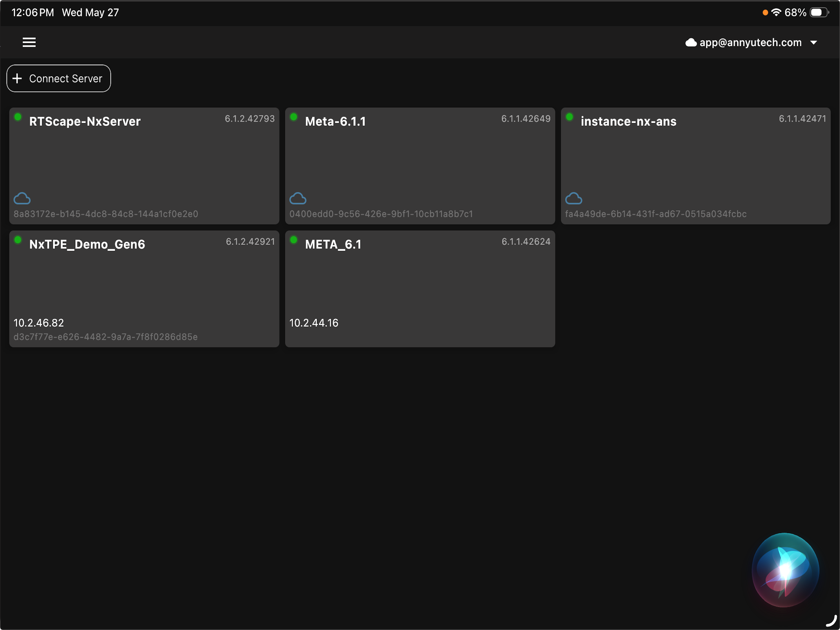Click the Connect Server button
Screen dimensions: 840x630
point(58,78)
